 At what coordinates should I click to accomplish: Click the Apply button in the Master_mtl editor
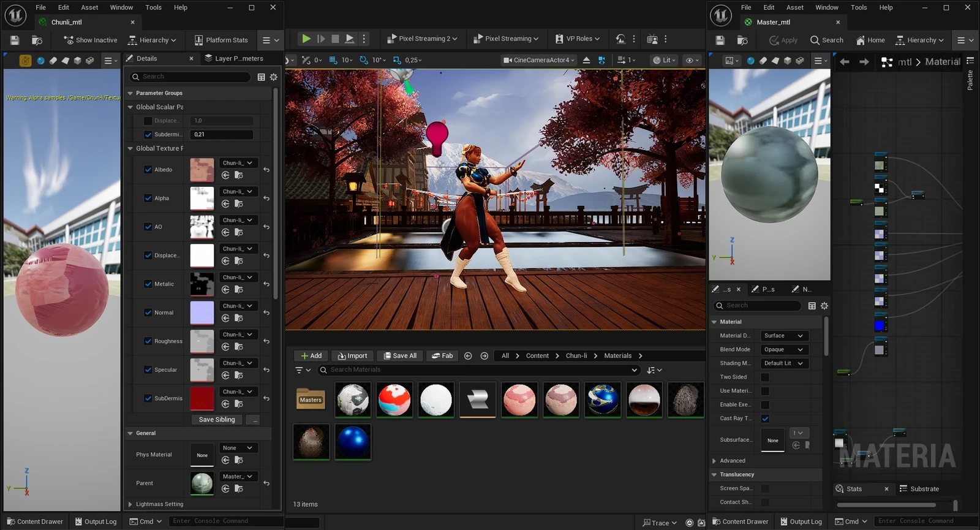click(783, 40)
